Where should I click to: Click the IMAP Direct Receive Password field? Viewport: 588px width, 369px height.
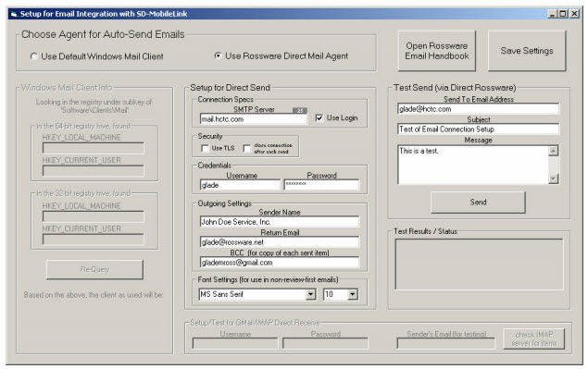(325, 343)
